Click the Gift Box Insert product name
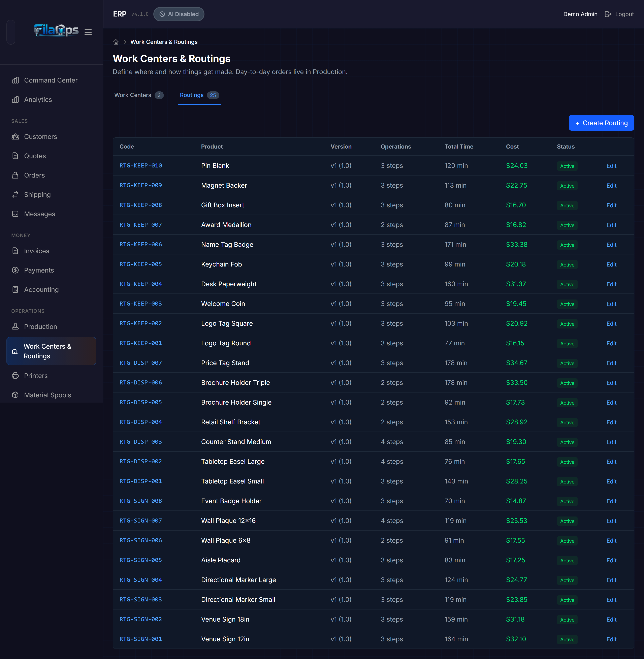The height and width of the screenshot is (659, 644). 223,205
